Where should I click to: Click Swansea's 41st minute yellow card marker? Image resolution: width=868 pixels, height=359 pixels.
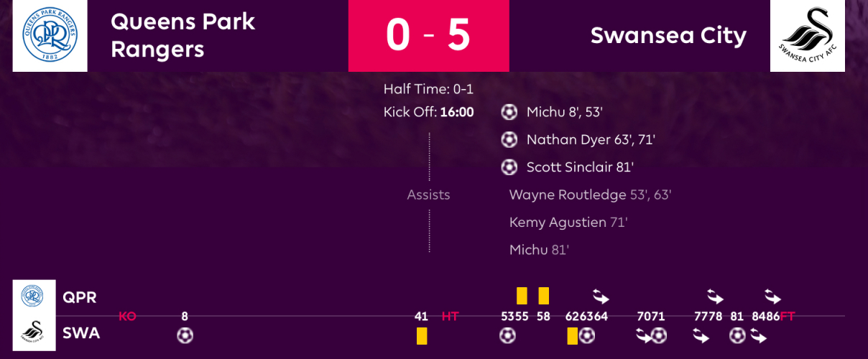422,335
